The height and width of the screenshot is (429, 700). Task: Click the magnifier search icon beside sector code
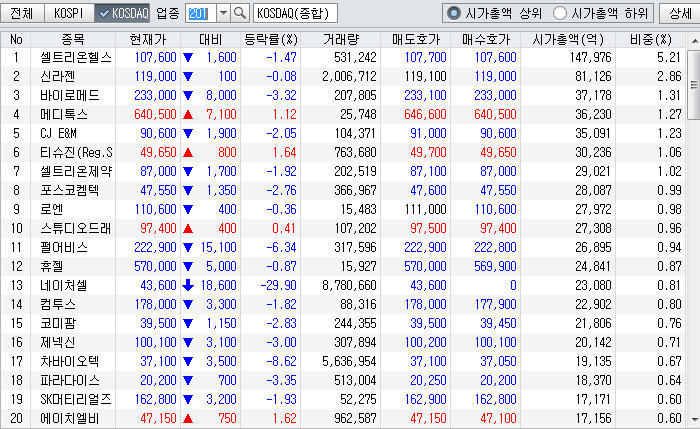click(240, 14)
